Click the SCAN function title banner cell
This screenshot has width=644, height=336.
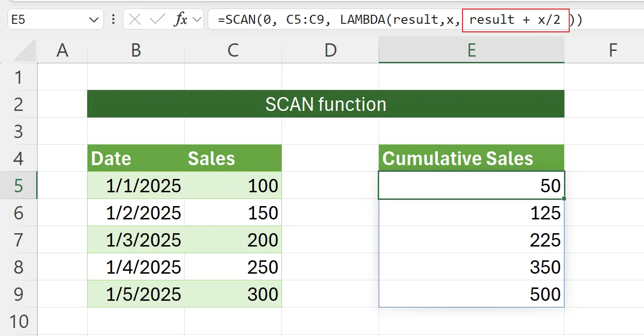[x=325, y=104]
